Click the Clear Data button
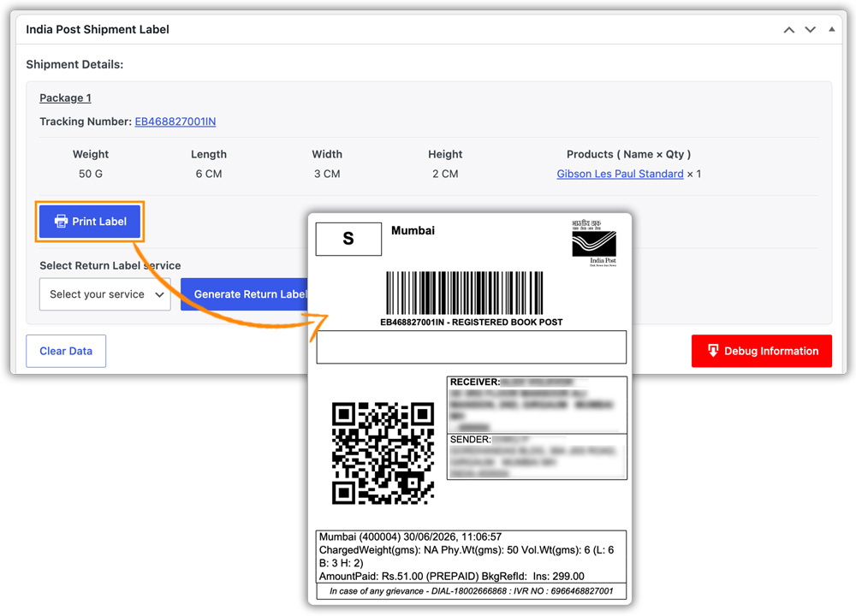 pyautogui.click(x=66, y=351)
